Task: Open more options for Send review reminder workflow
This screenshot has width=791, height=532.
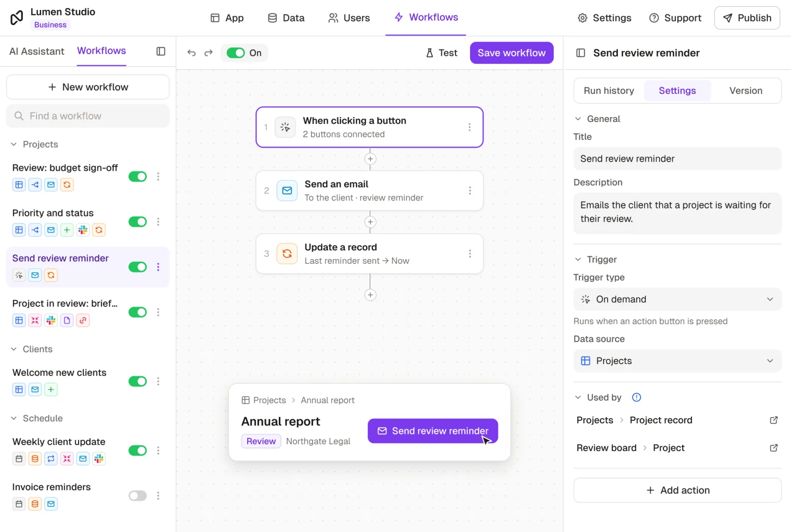Action: tap(158, 267)
